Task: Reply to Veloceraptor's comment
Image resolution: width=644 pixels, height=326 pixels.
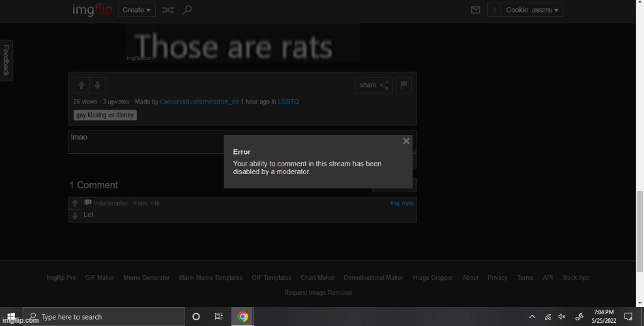Action: 408,203
